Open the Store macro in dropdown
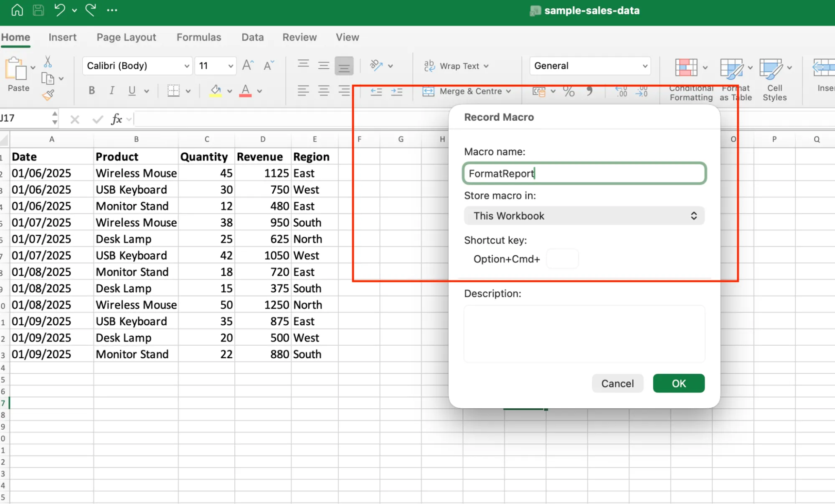The height and width of the screenshot is (504, 835). pos(584,215)
